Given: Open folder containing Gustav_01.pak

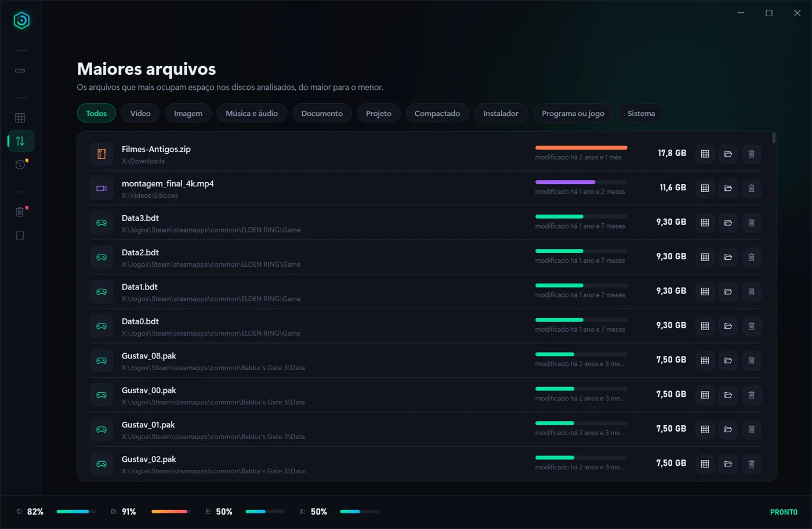Looking at the screenshot, I should click(x=728, y=429).
